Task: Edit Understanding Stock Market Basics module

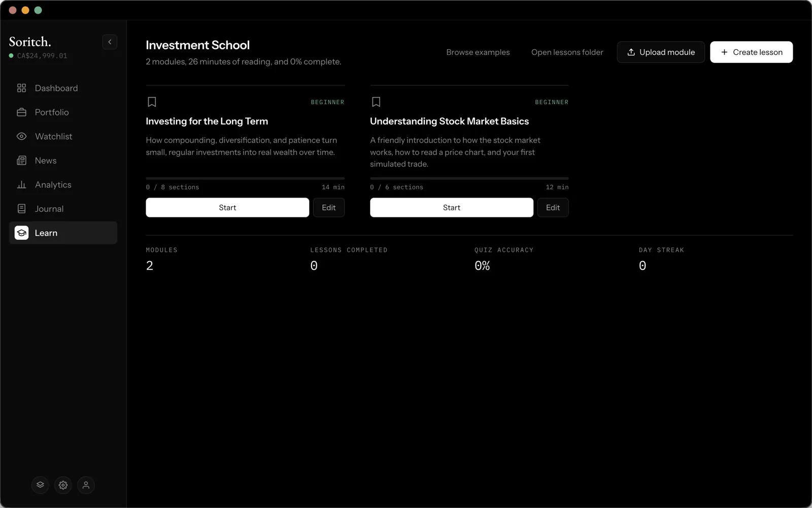Action: [553, 208]
